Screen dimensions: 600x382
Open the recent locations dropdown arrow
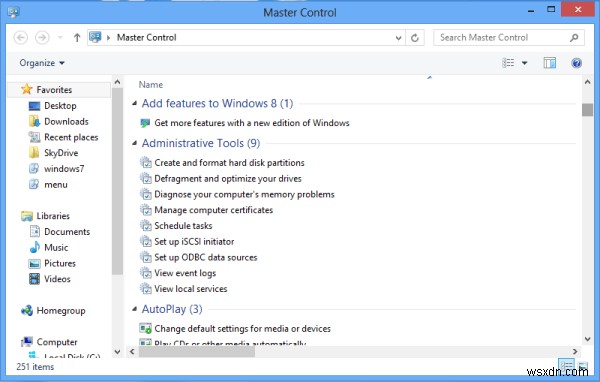60,38
